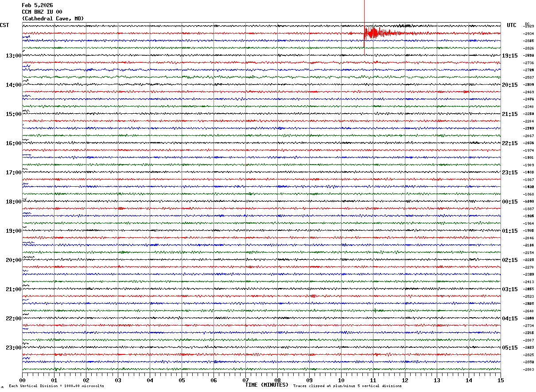The height and width of the screenshot is (392, 536).
Task: Select the 23:00 CST time label
Action: pyautogui.click(x=14, y=348)
